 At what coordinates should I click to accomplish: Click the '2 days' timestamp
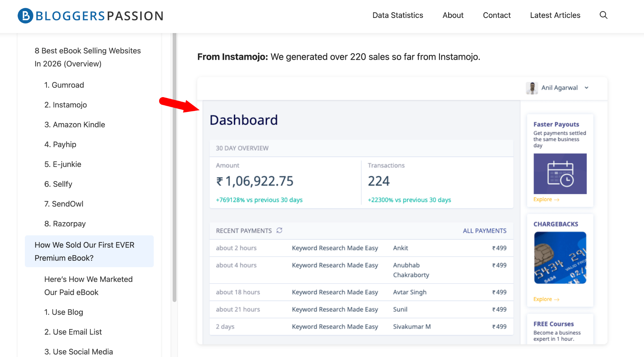pyautogui.click(x=225, y=327)
